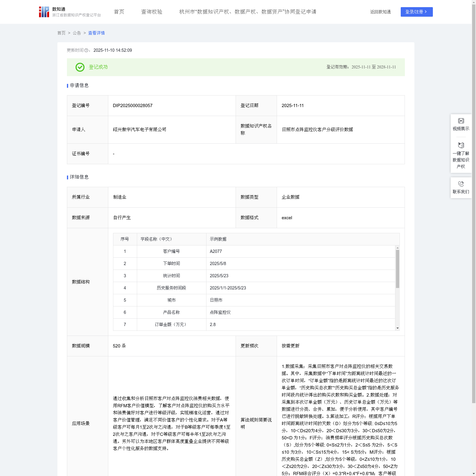Click the 字段名称（中文）column header

point(157,239)
